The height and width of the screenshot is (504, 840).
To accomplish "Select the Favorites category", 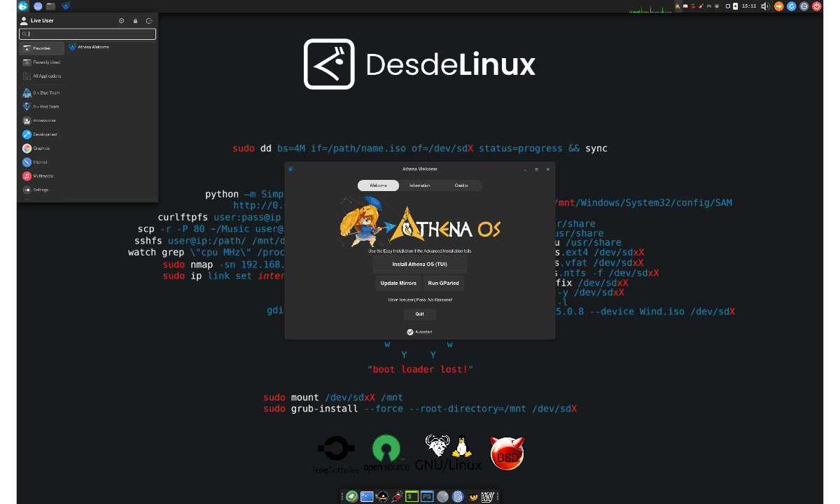I will 42,48.
